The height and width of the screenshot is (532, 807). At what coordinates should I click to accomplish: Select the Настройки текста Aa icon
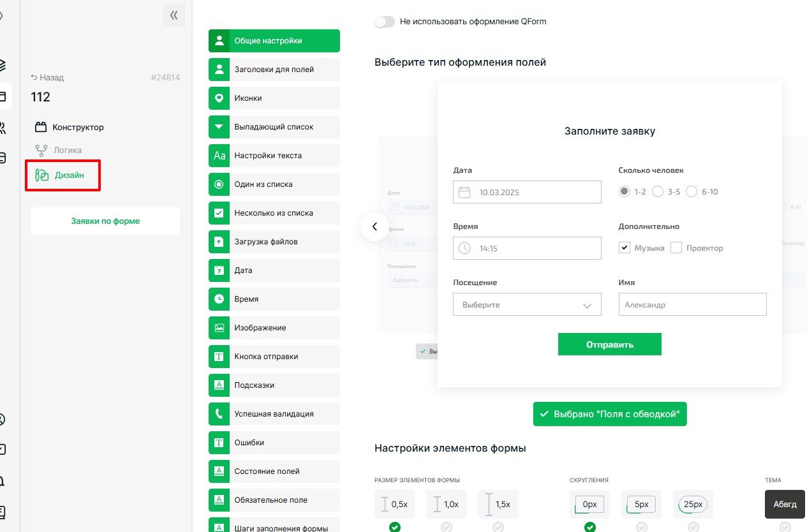tap(219, 156)
